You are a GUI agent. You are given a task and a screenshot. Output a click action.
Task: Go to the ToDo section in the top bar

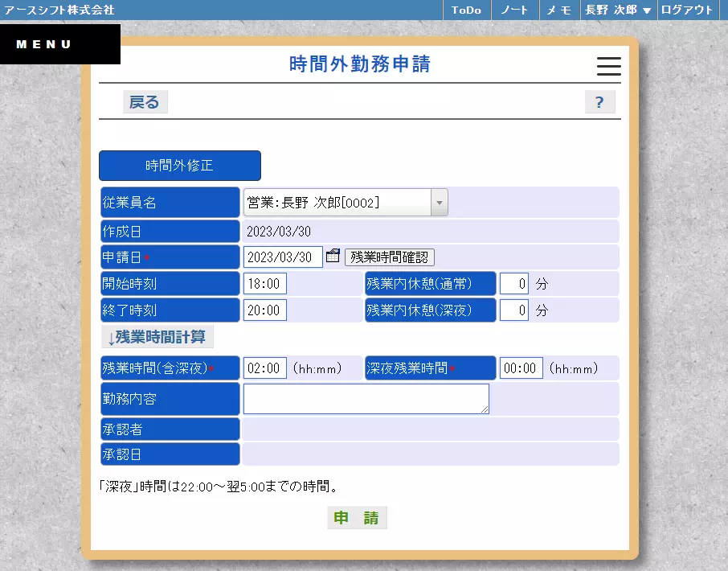pos(466,10)
